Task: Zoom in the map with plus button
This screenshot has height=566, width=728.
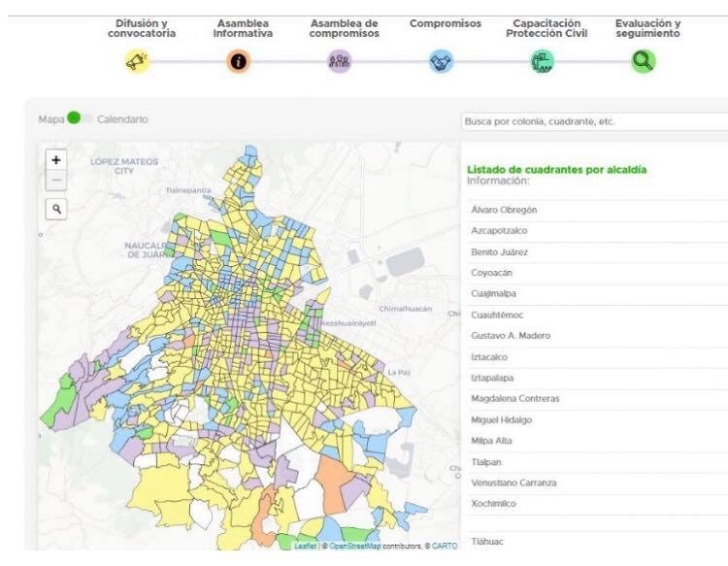Action: click(56, 160)
